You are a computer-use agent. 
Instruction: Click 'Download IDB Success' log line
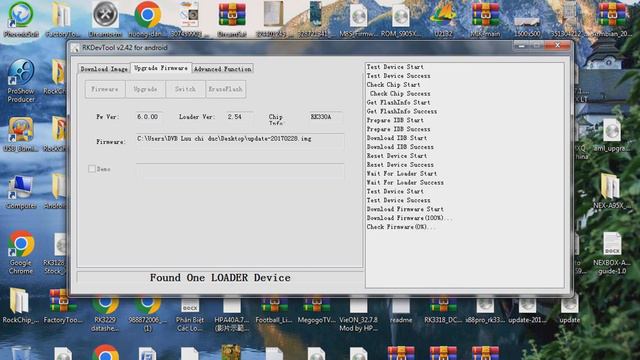point(400,147)
